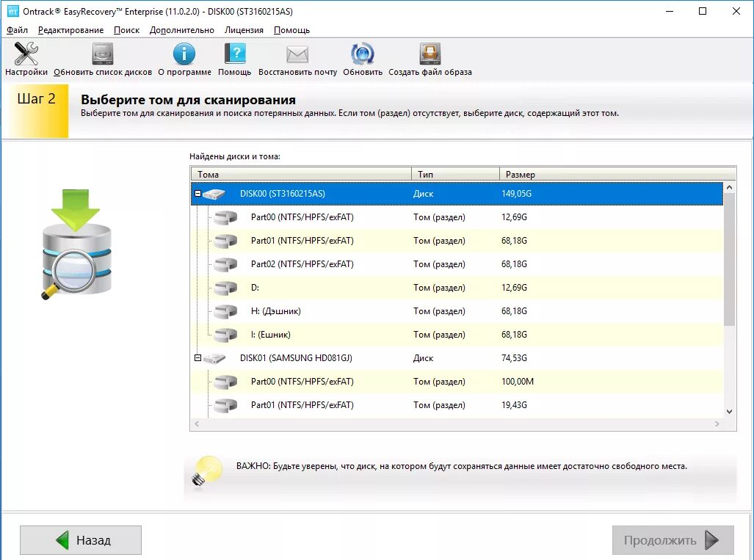Collapse the DISK00 (ST3160215AS) tree node

[x=197, y=193]
